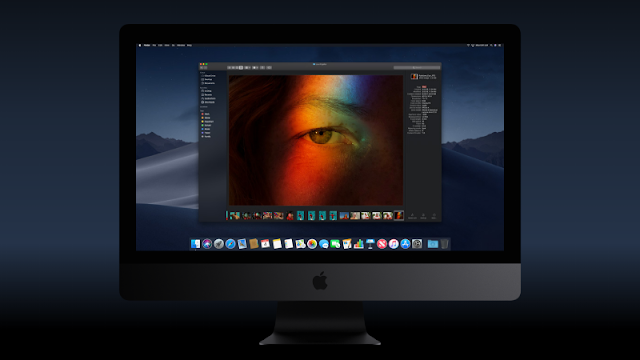The height and width of the screenshot is (360, 640).
Task: Select Downloads in Finder sidebar
Action: click(209, 102)
